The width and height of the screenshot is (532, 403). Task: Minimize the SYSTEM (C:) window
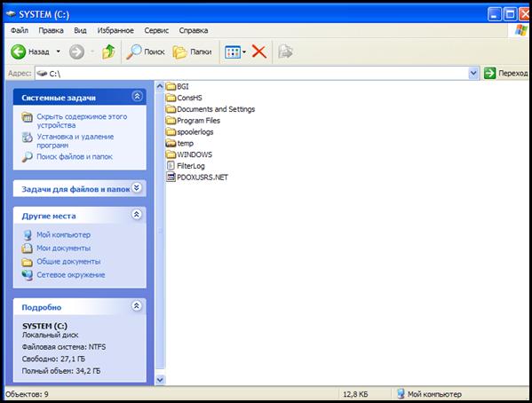coord(494,14)
